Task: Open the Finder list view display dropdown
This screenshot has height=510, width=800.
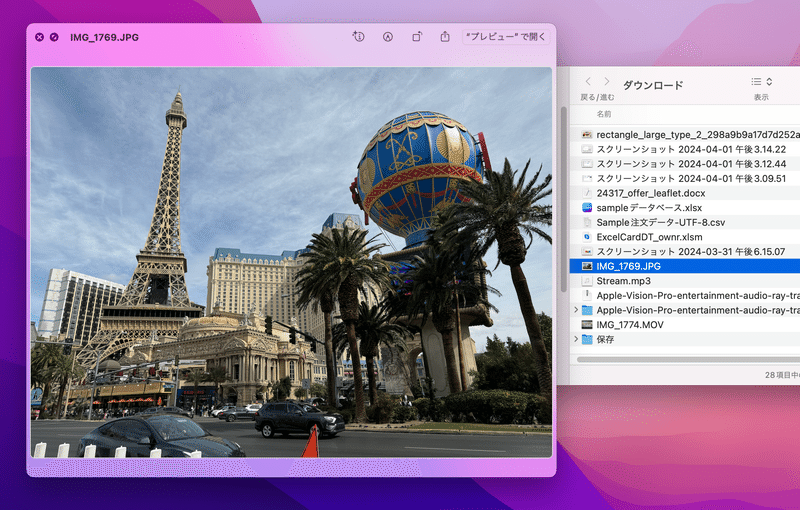Action: point(762,82)
